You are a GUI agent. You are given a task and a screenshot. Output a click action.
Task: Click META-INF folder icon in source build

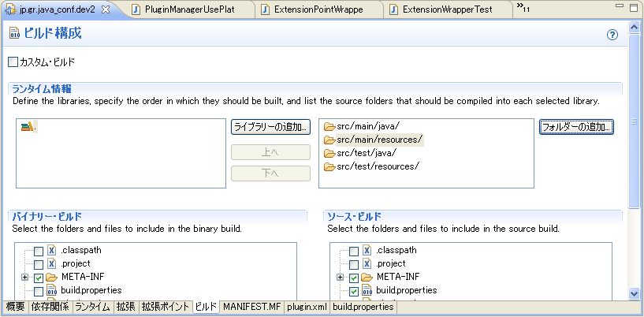(367, 277)
